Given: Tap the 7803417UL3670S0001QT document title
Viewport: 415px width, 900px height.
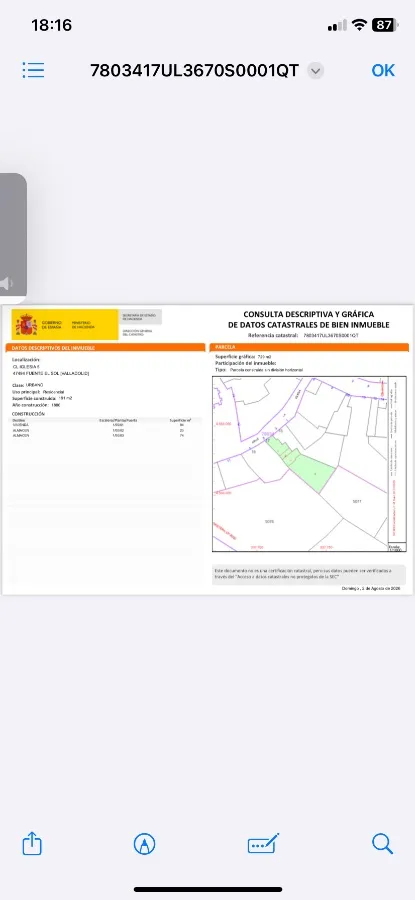Looking at the screenshot, I should click(195, 71).
